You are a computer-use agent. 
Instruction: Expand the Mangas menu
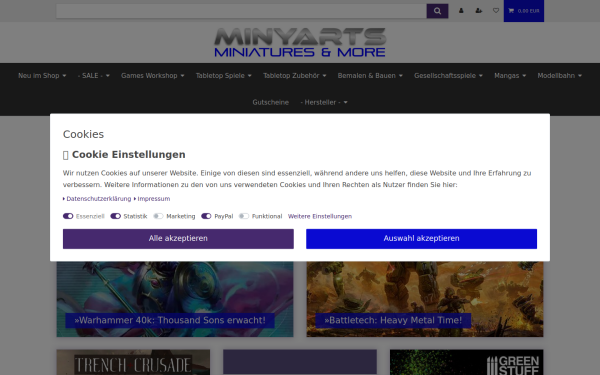click(510, 76)
